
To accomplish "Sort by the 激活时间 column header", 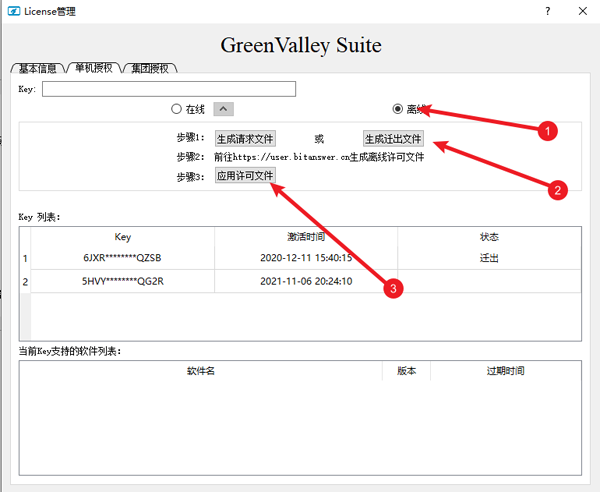I will pyautogui.click(x=306, y=237).
